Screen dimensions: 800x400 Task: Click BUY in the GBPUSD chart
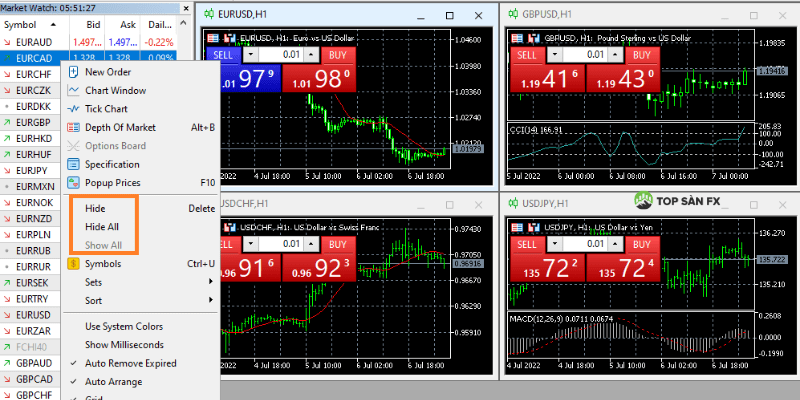click(x=642, y=55)
